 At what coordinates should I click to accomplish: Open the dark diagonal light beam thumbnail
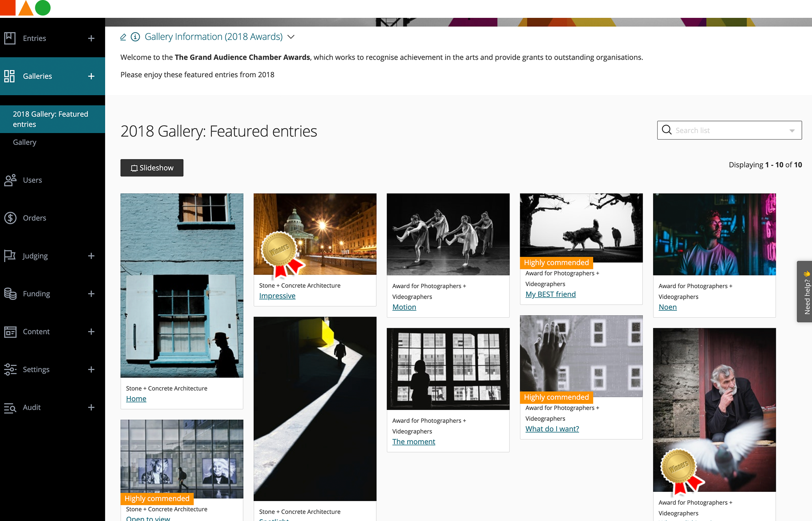click(315, 409)
